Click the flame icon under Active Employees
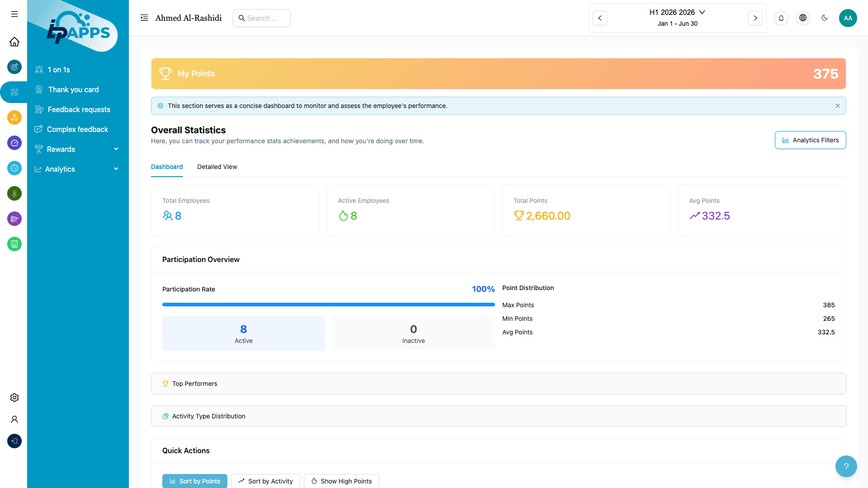This screenshot has height=488, width=868. click(344, 216)
